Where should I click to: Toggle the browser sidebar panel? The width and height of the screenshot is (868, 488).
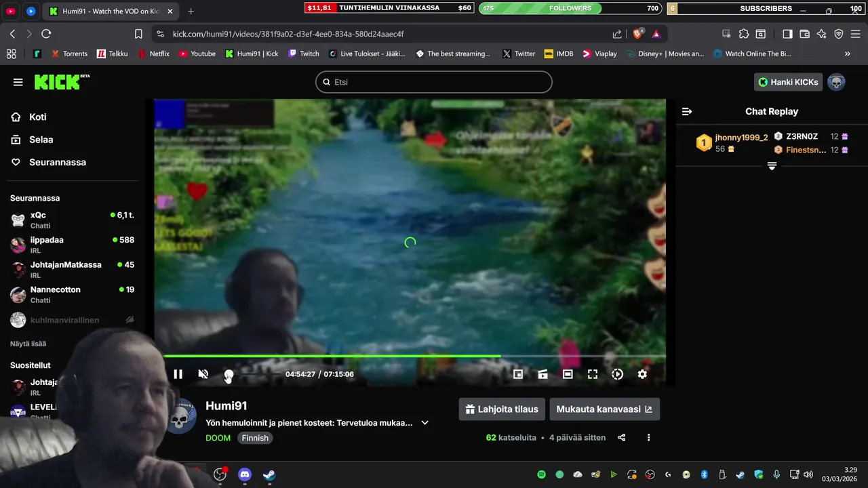tap(787, 34)
